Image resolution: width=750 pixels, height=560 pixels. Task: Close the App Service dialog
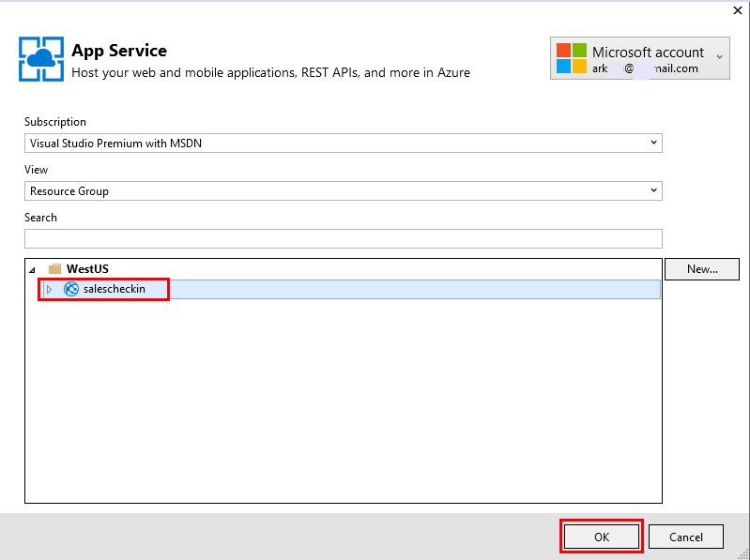738,10
